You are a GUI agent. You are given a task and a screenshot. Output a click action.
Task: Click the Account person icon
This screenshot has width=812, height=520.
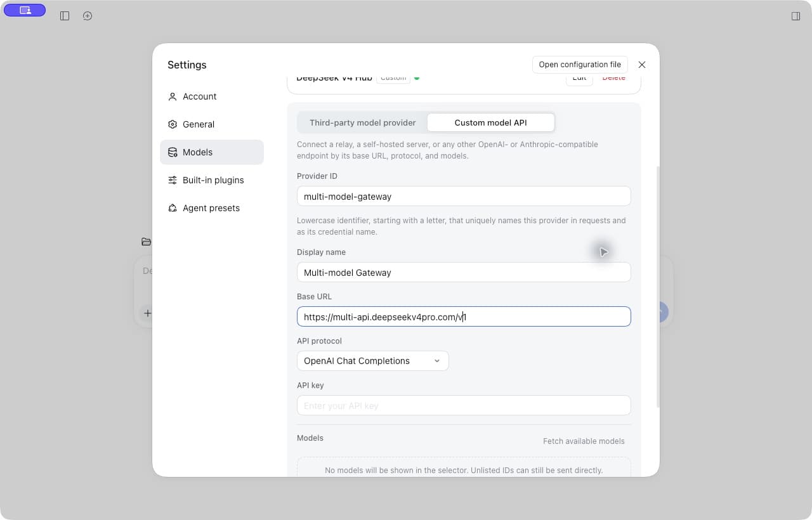(x=173, y=96)
